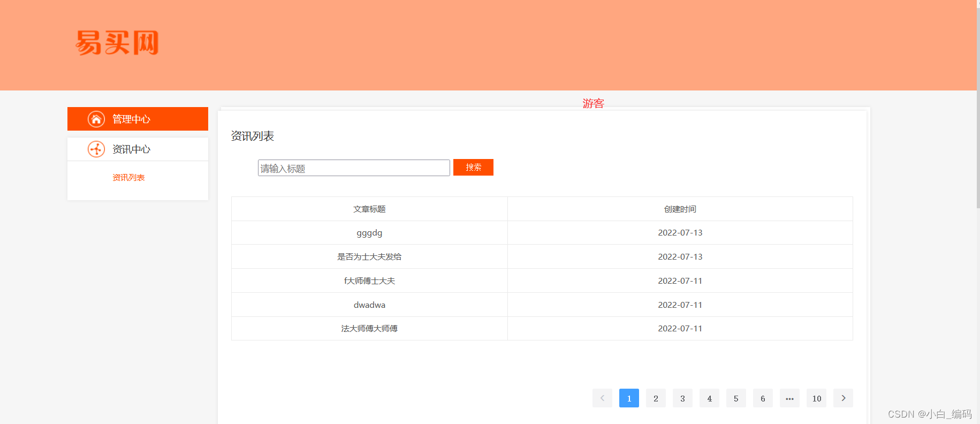
Task: Jump to page 6
Action: pos(763,398)
